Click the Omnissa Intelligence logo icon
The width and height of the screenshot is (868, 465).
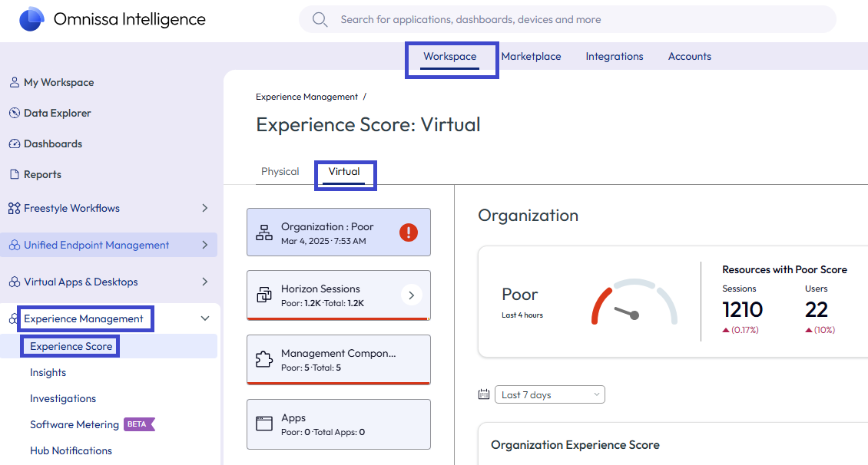pos(31,18)
